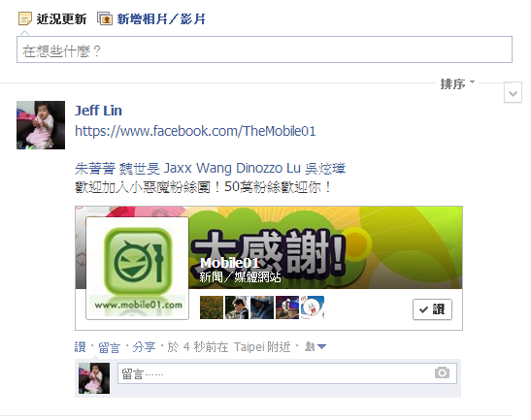Click the 在想些什麼 status input field
Image resolution: width=531 pixels, height=420 pixels.
264,49
